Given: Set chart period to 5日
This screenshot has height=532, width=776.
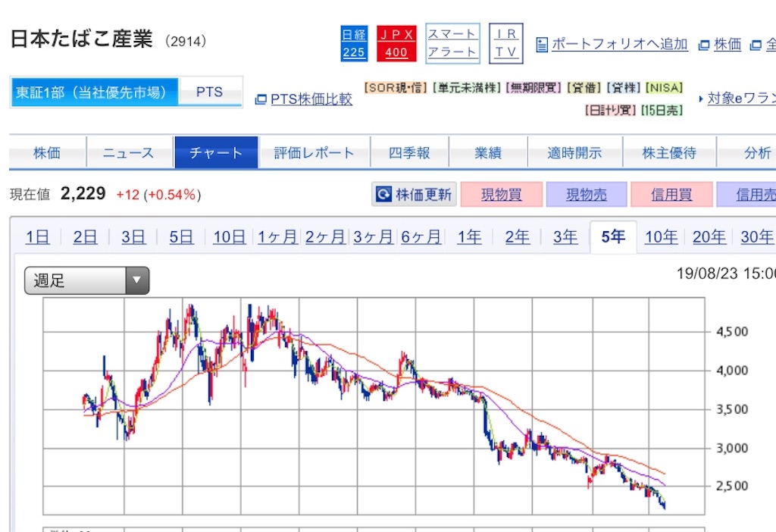Looking at the screenshot, I should point(181,237).
